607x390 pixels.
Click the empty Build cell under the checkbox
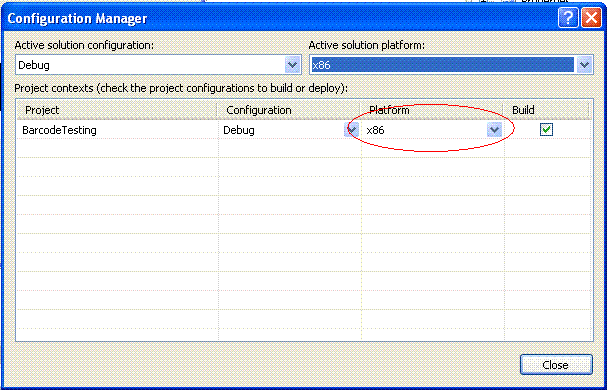coord(548,148)
